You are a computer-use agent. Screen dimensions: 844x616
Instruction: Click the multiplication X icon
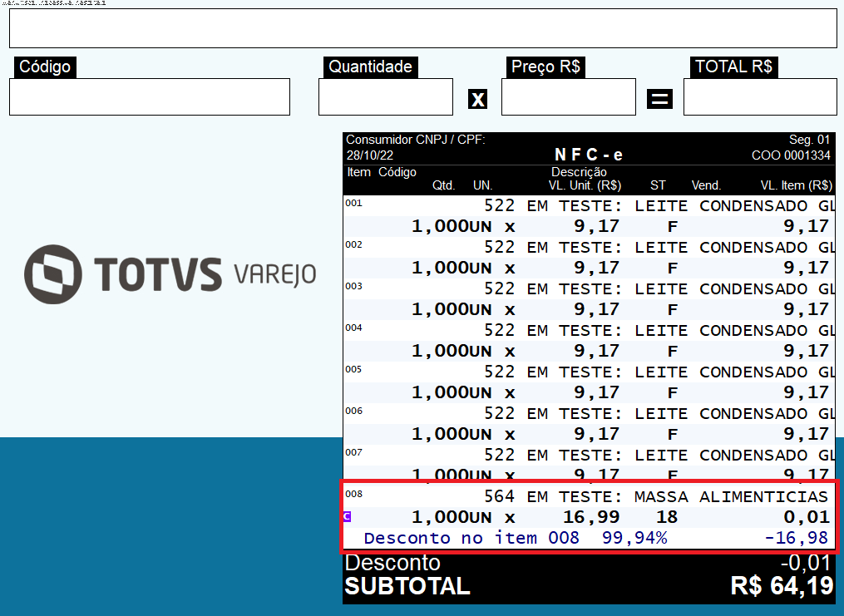[x=477, y=99]
